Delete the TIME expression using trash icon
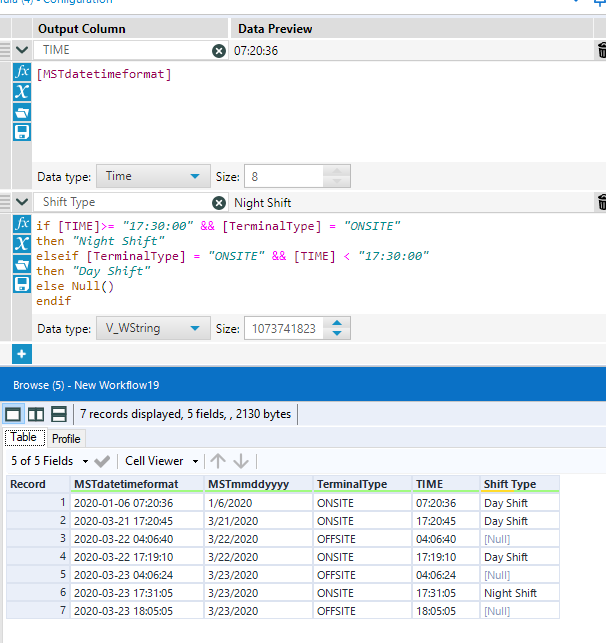606x643 pixels. 600,50
